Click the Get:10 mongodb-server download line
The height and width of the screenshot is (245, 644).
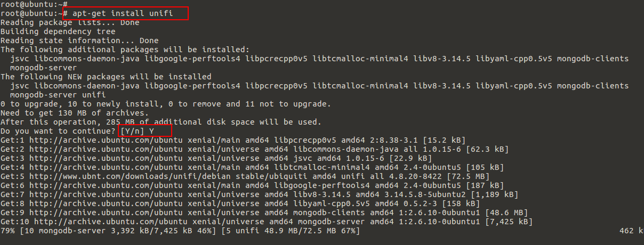pos(266,222)
